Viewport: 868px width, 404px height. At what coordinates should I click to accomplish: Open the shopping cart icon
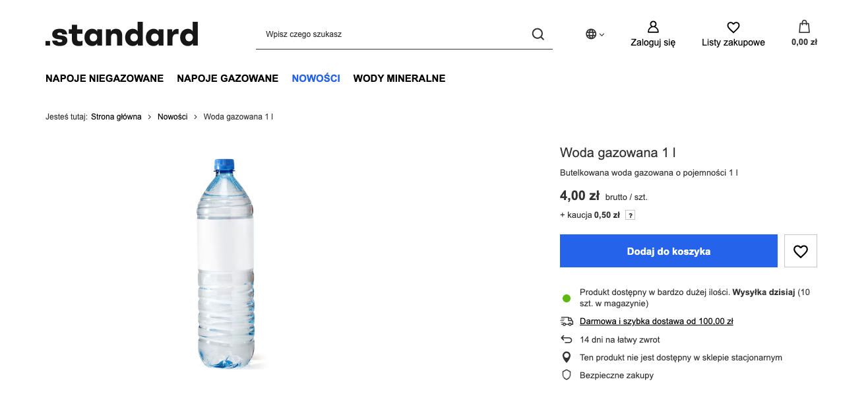(804, 27)
